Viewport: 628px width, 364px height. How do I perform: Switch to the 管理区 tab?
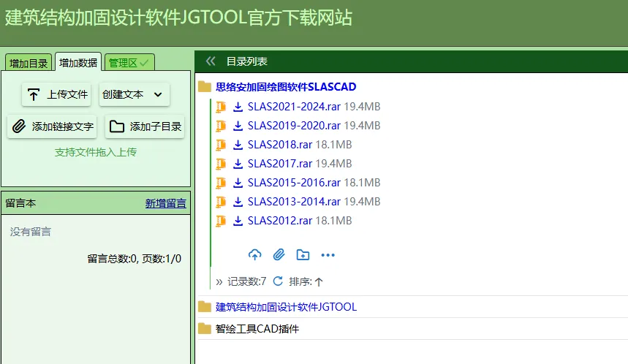[129, 63]
